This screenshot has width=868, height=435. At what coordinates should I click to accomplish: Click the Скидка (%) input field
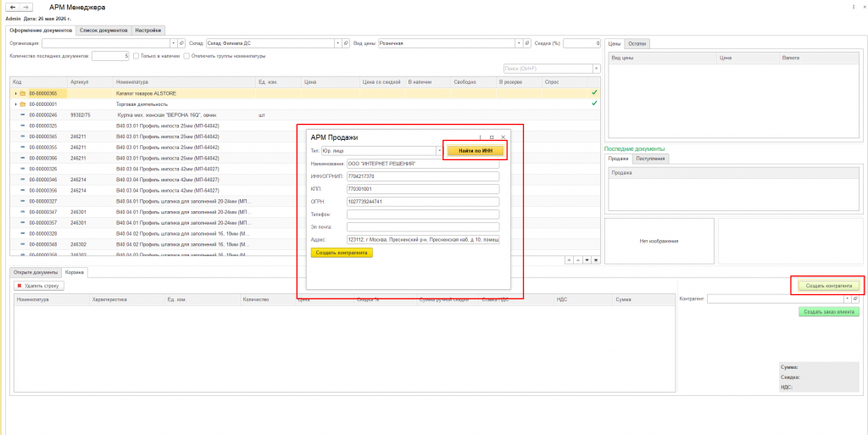coord(581,42)
